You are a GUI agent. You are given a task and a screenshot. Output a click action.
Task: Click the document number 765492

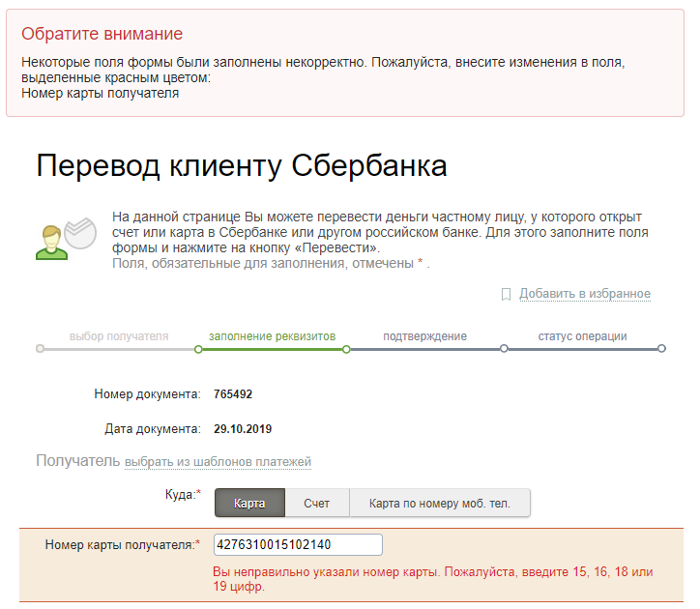tap(233, 394)
